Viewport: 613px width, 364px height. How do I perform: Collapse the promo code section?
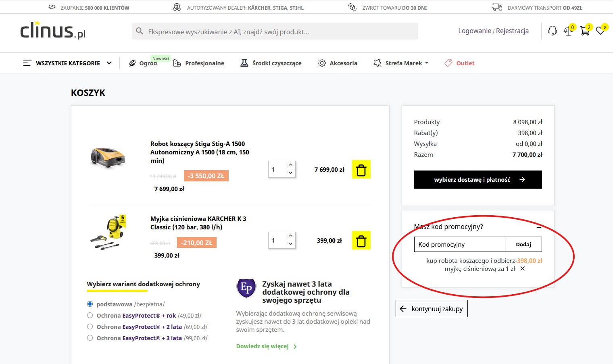coord(539,227)
